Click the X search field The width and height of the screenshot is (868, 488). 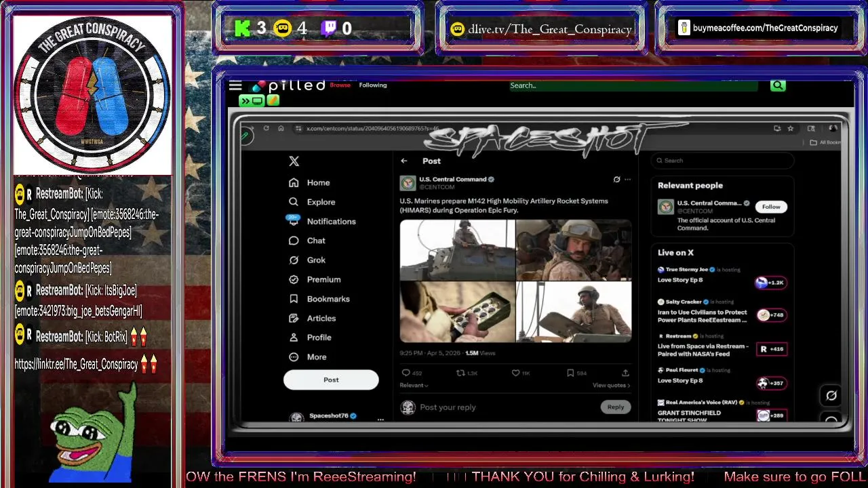[722, 161]
